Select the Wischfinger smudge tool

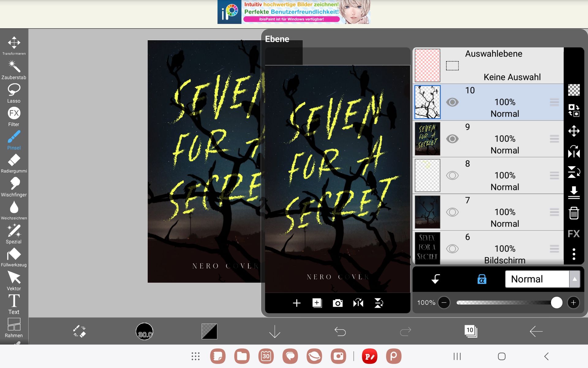pos(14,187)
